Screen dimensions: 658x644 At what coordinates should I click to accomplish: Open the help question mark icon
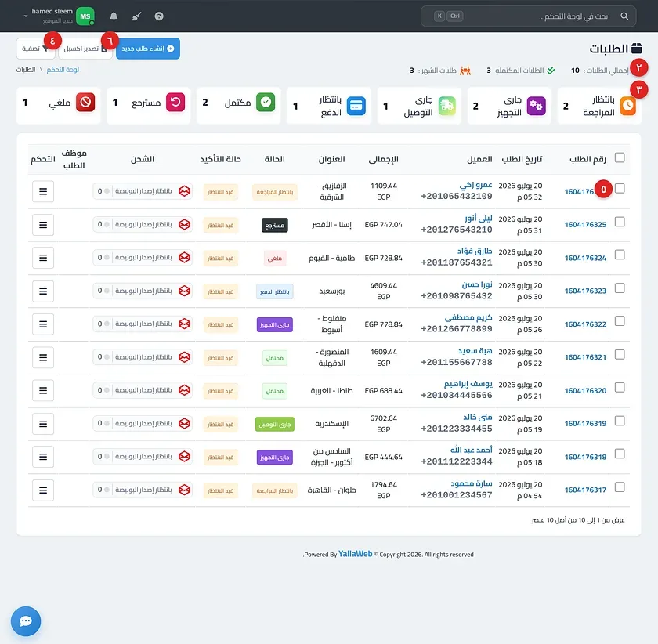point(159,16)
